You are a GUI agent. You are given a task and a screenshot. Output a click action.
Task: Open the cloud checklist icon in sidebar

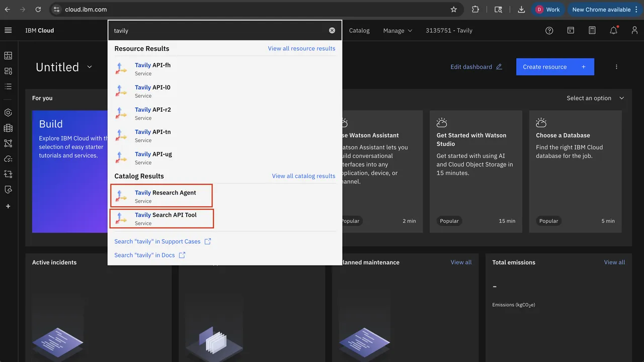8,159
